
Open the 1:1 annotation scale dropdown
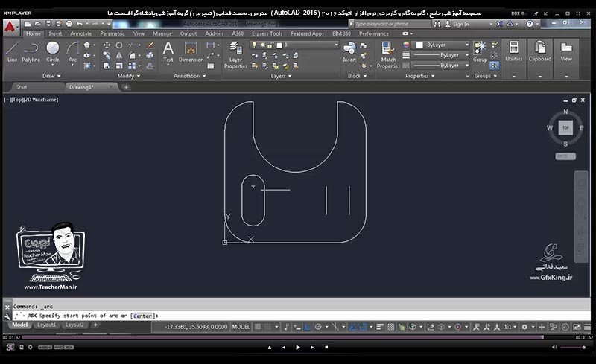510,327
